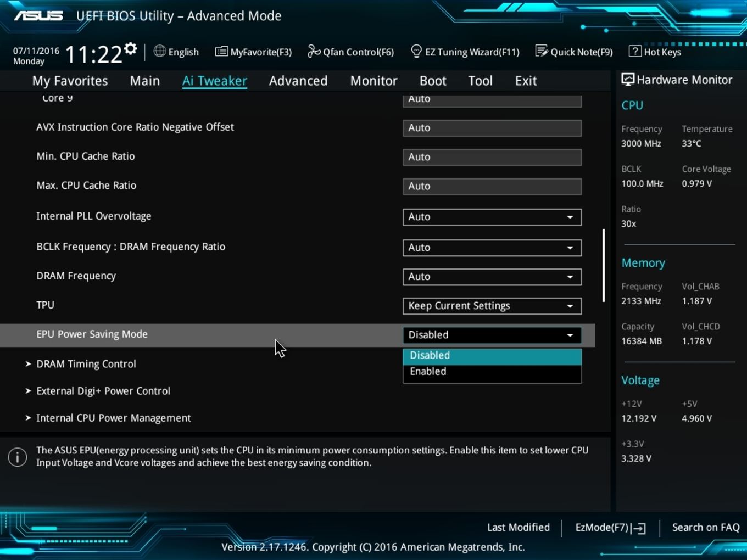Click the TPU setting label
Screen dimensions: 747x560
click(45, 305)
